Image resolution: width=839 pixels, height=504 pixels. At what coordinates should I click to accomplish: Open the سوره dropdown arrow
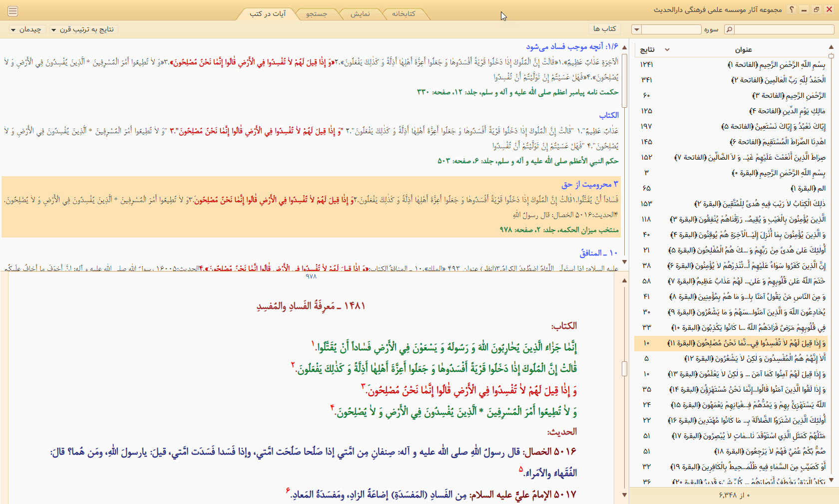[x=636, y=29]
